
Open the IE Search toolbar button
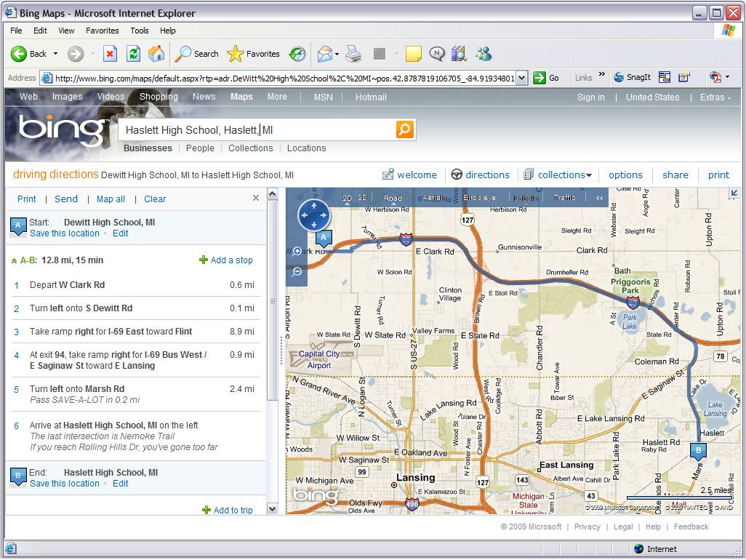coord(196,54)
